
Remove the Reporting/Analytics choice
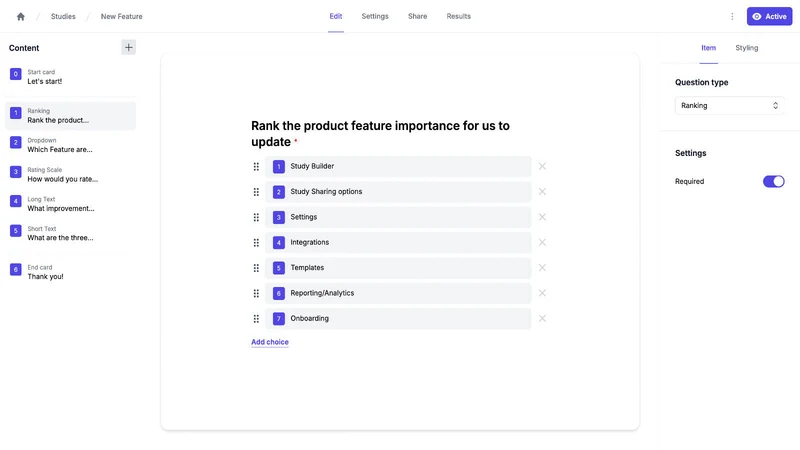click(542, 293)
